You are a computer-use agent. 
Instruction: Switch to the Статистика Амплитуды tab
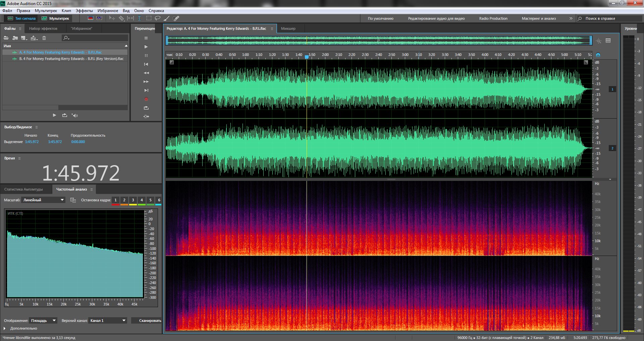coord(23,189)
